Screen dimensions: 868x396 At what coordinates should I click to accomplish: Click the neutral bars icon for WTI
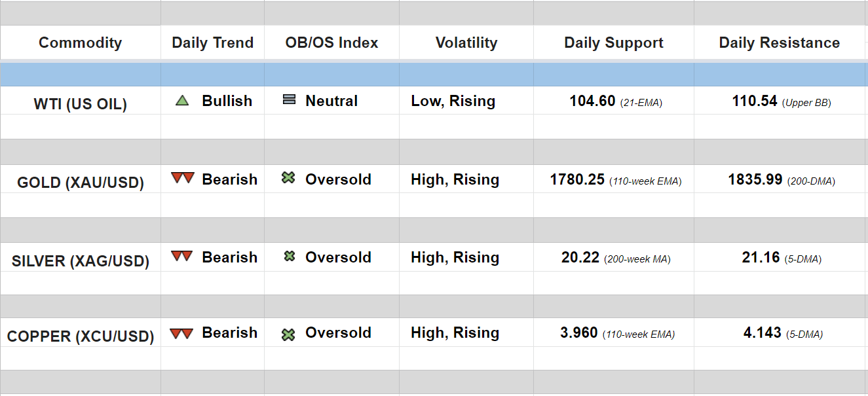289,100
